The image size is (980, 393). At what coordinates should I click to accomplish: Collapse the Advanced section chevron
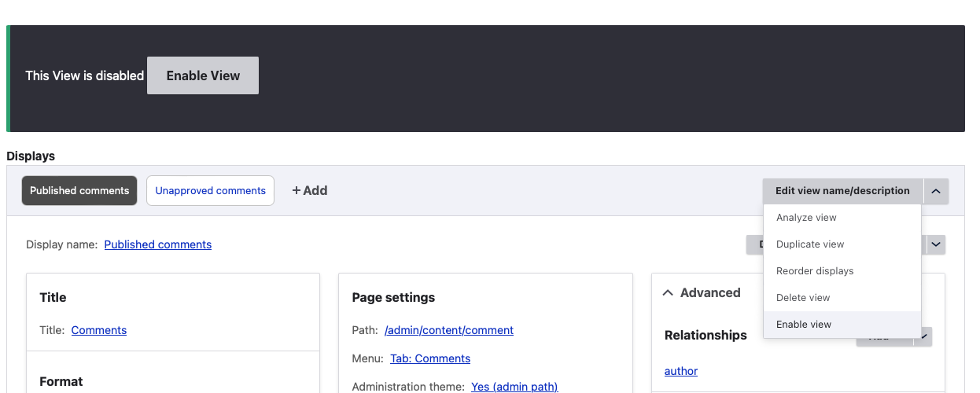pos(668,292)
